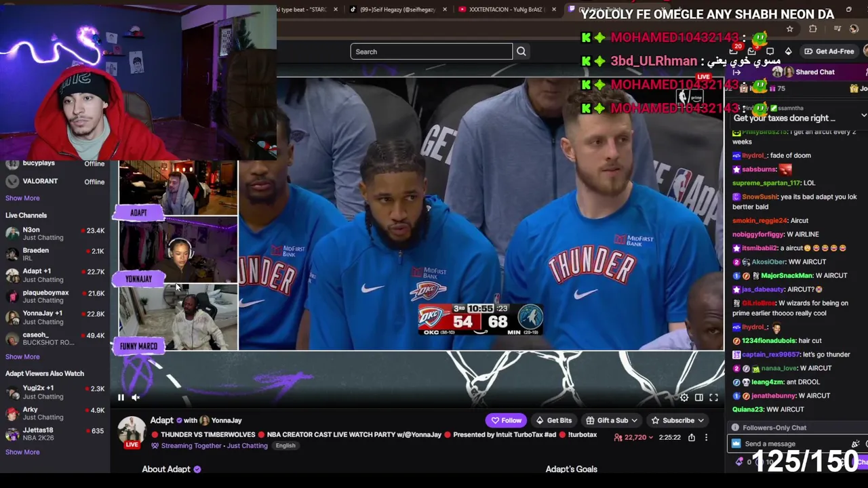
Task: Click the Followers-Only Chat info icon
Action: [x=735, y=428]
